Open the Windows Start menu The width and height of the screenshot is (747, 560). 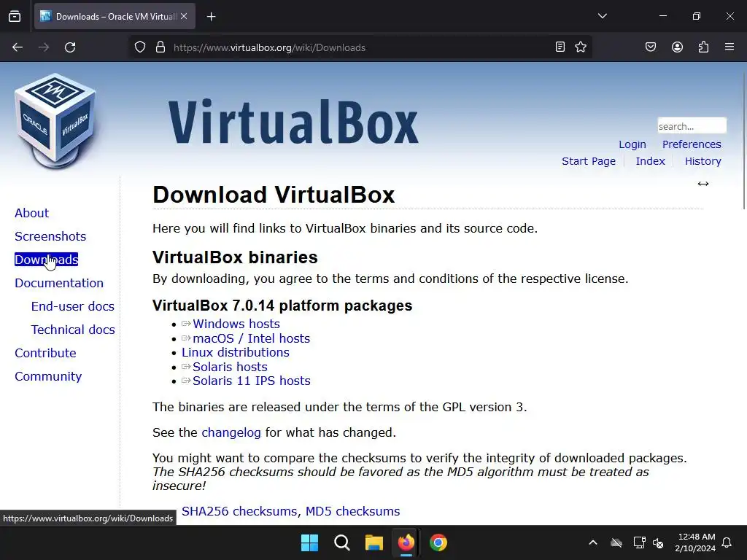tap(309, 542)
